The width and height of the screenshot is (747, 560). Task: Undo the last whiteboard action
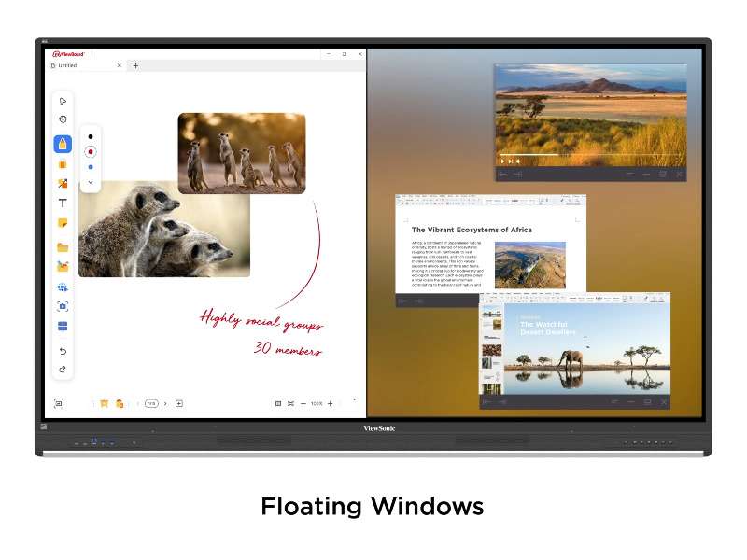(x=63, y=351)
